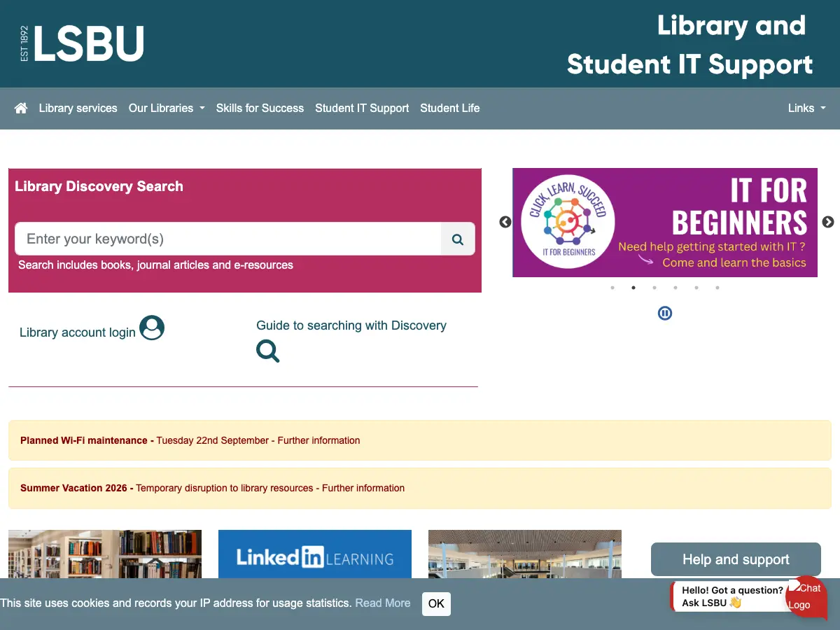Open Student Life menu item
The width and height of the screenshot is (840, 630).
[450, 108]
